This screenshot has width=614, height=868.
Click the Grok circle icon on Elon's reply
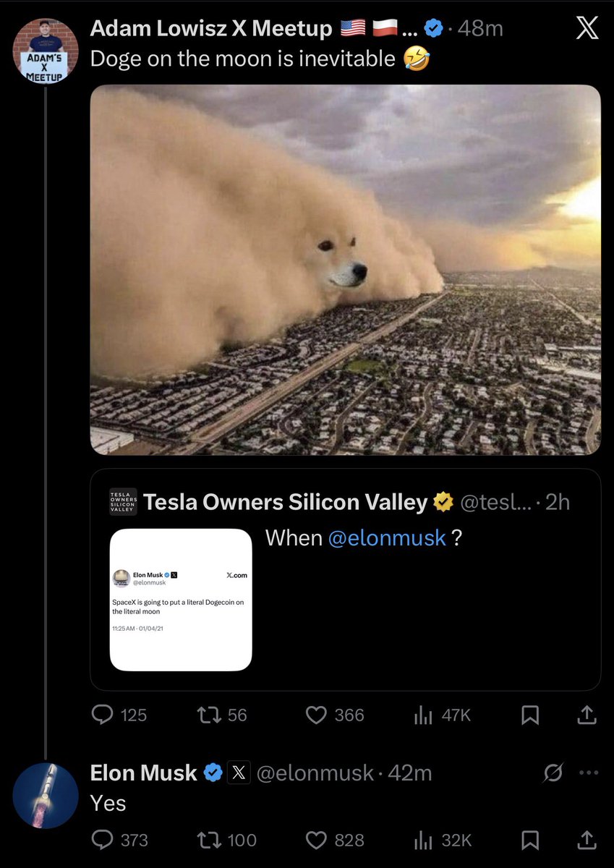click(x=554, y=773)
